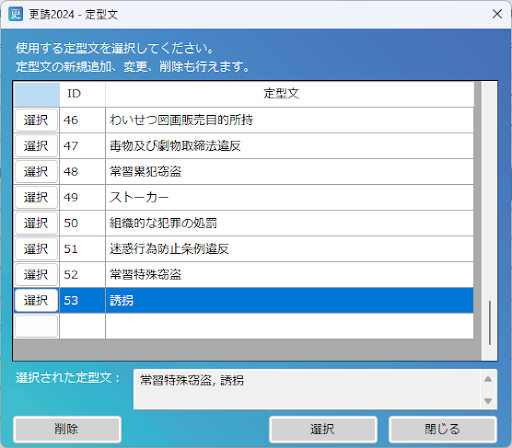The width and height of the screenshot is (512, 448).
Task: Click 選択 button for row ID 53
Action: [36, 300]
